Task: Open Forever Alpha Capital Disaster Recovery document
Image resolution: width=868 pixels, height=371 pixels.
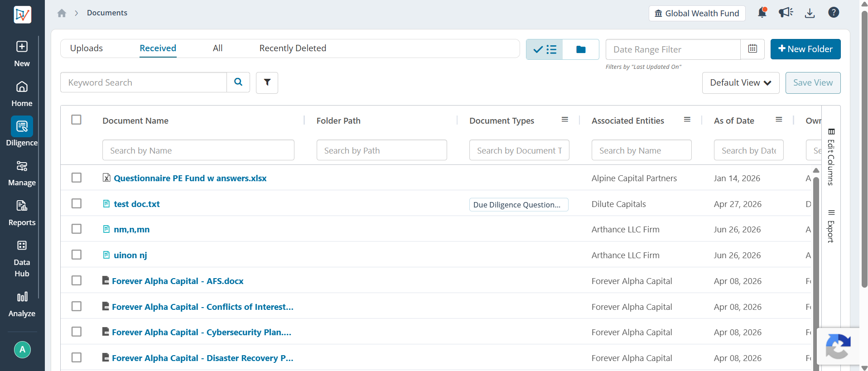Action: pos(203,358)
